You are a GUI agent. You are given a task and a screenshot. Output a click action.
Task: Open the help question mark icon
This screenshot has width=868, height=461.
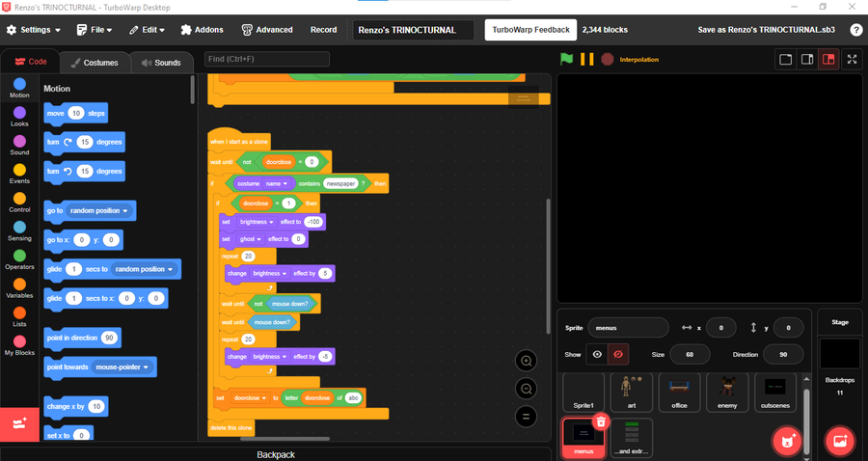coord(855,30)
